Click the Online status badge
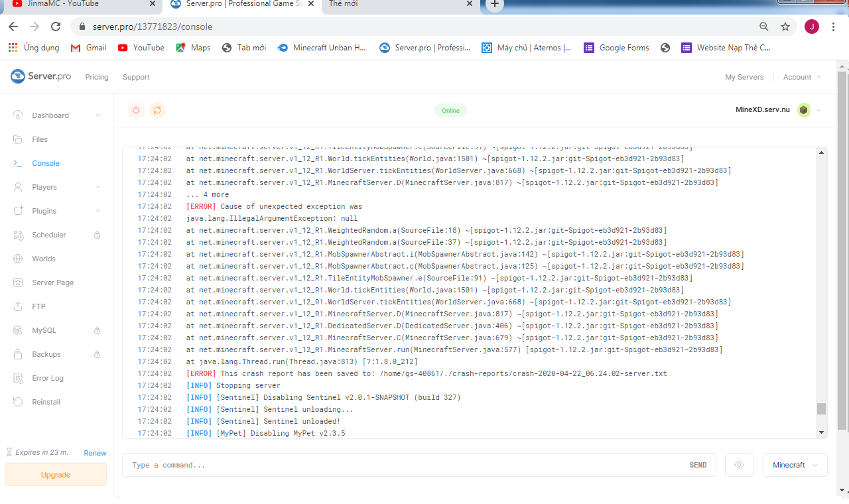849x504 pixels. [x=450, y=111]
